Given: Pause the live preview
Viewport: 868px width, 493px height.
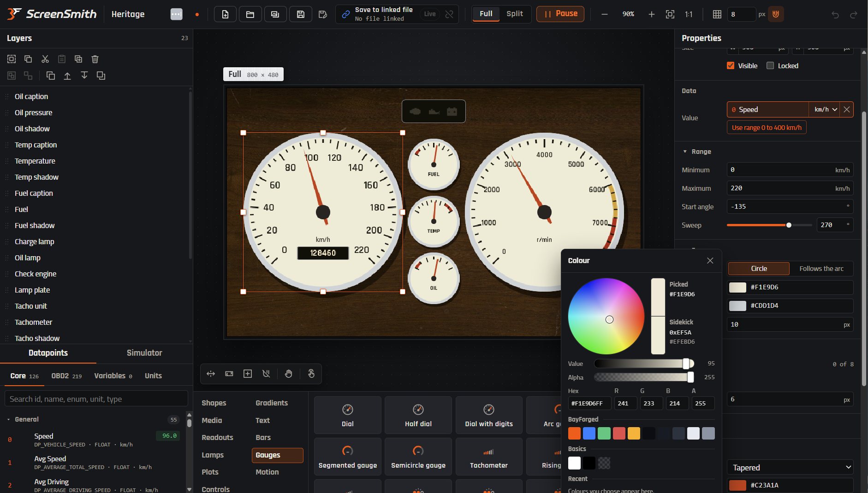Looking at the screenshot, I should [560, 14].
